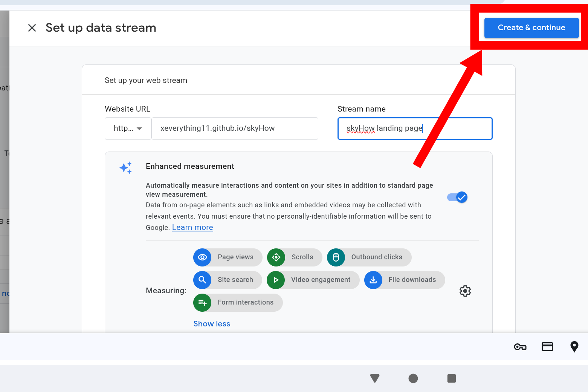
Task: Click the Video engagement play icon
Action: pyautogui.click(x=276, y=280)
